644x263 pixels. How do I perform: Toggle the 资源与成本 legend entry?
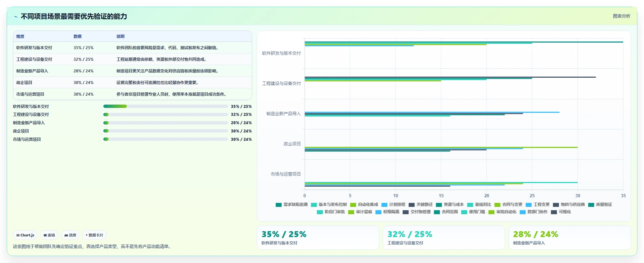(x=450, y=205)
